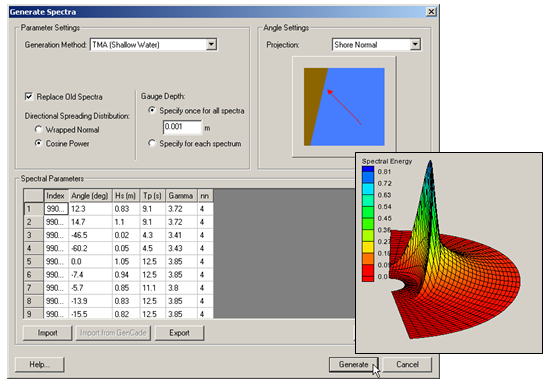Click the Generate button
Image resolution: width=552 pixels, height=385 pixels.
[353, 365]
